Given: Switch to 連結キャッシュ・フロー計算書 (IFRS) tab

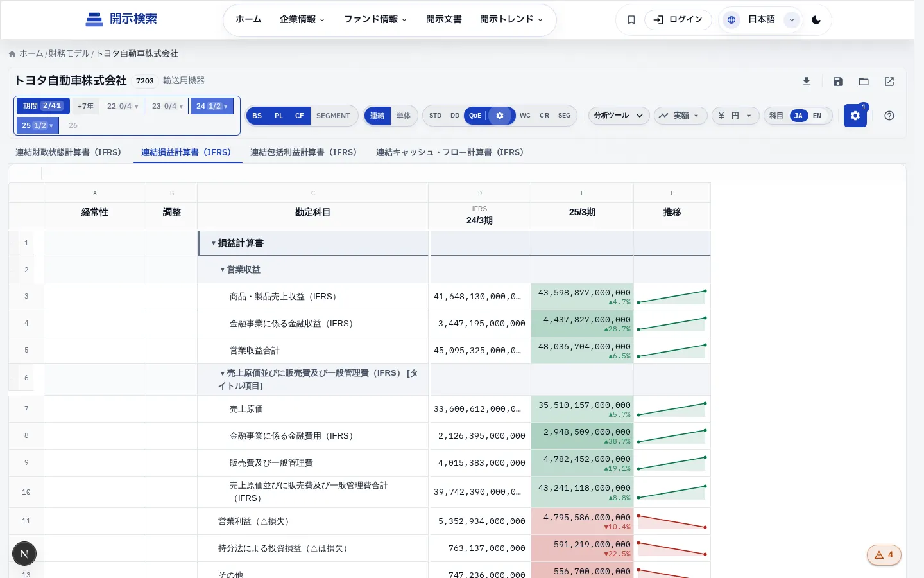Looking at the screenshot, I should [450, 153].
